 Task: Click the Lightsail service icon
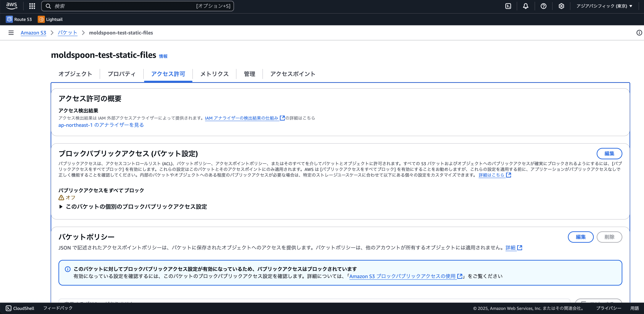(x=41, y=19)
